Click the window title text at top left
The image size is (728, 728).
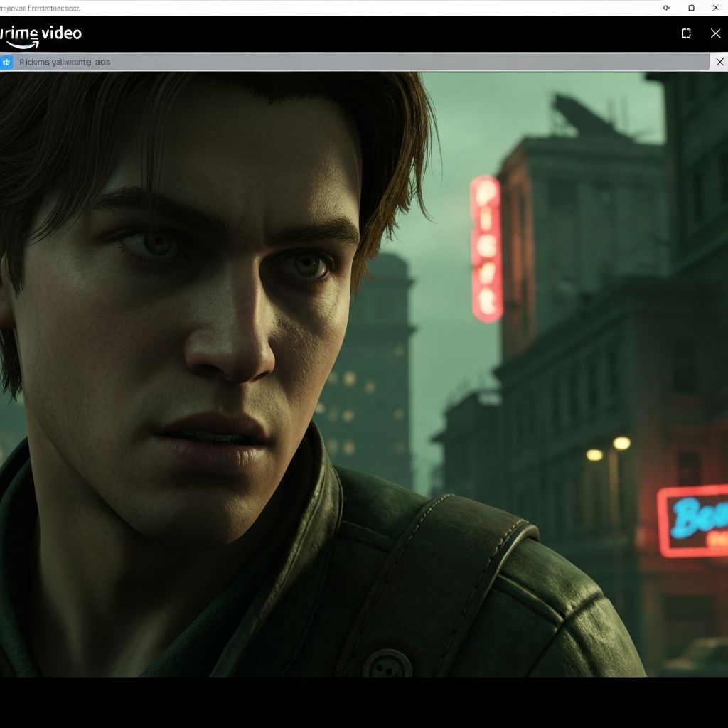click(x=40, y=8)
